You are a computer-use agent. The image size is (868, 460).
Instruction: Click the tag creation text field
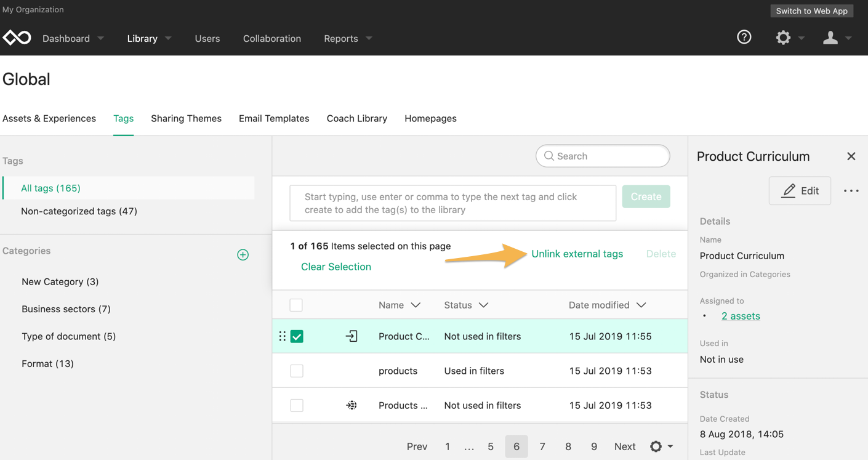click(453, 203)
